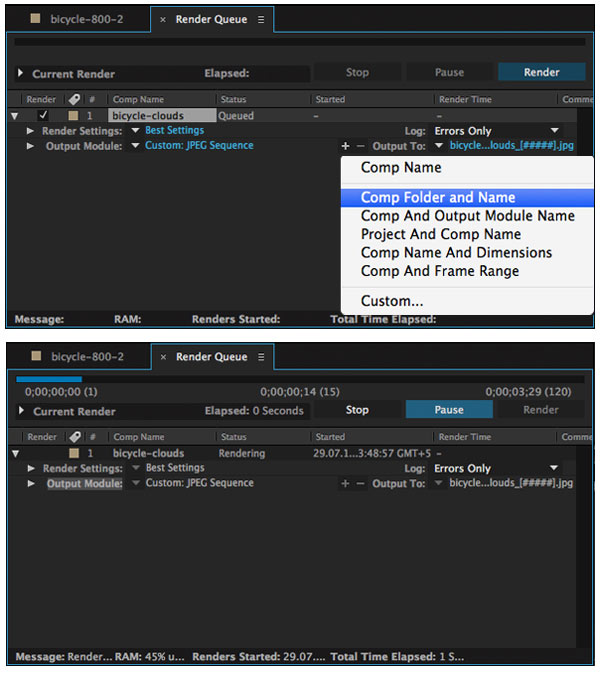600x679 pixels.
Task: Expand Render Settings row in top panel
Action: 30,131
